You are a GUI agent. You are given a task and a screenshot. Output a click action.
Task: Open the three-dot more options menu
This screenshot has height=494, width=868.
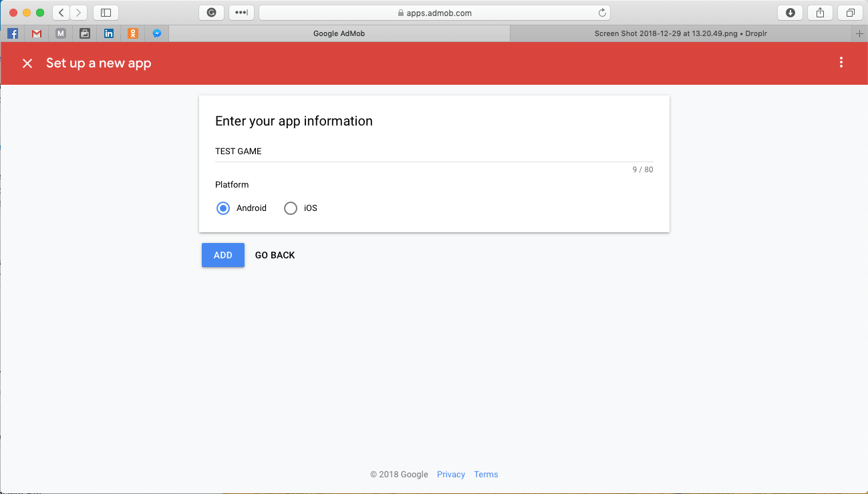(x=841, y=63)
